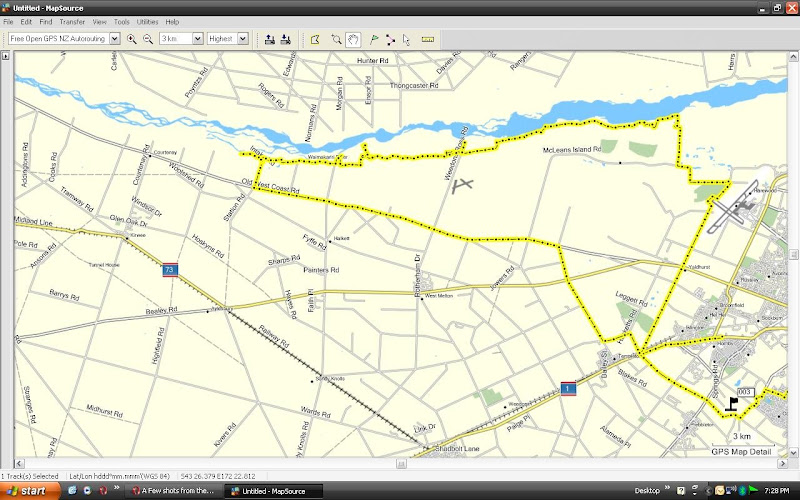This screenshot has width=800, height=500.
Task: Select the Route tool icon
Action: click(390, 39)
